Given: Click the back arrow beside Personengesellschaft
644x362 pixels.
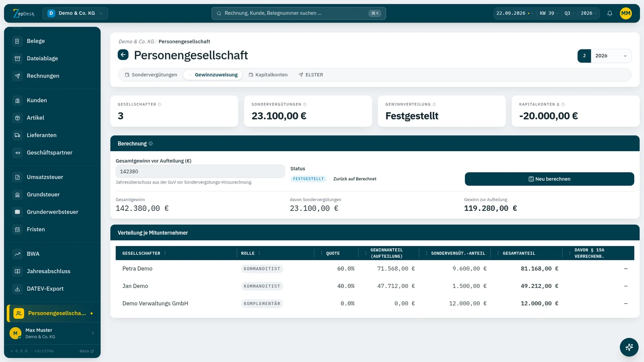Looking at the screenshot, I should (x=123, y=55).
